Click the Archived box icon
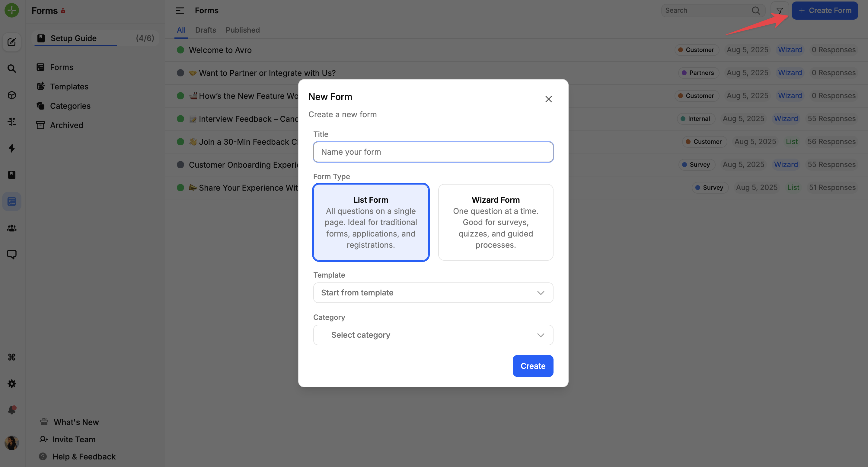The height and width of the screenshot is (467, 868). [x=40, y=125]
